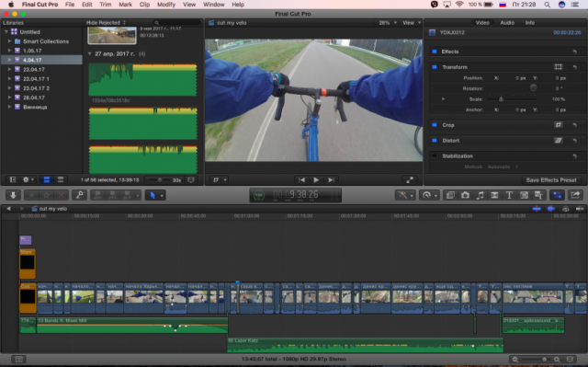Jump to previous edit in viewer
Screen dimensions: 588x367
point(301,180)
